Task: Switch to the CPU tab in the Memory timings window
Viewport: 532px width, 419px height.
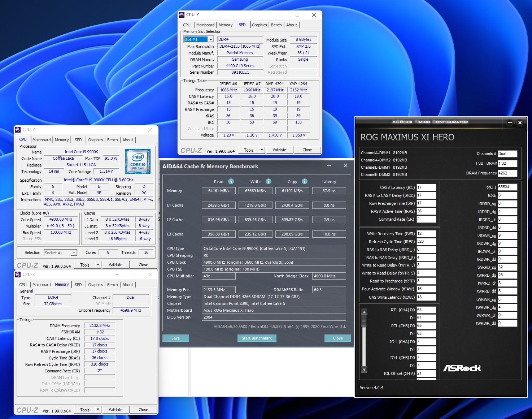Action: point(23,285)
